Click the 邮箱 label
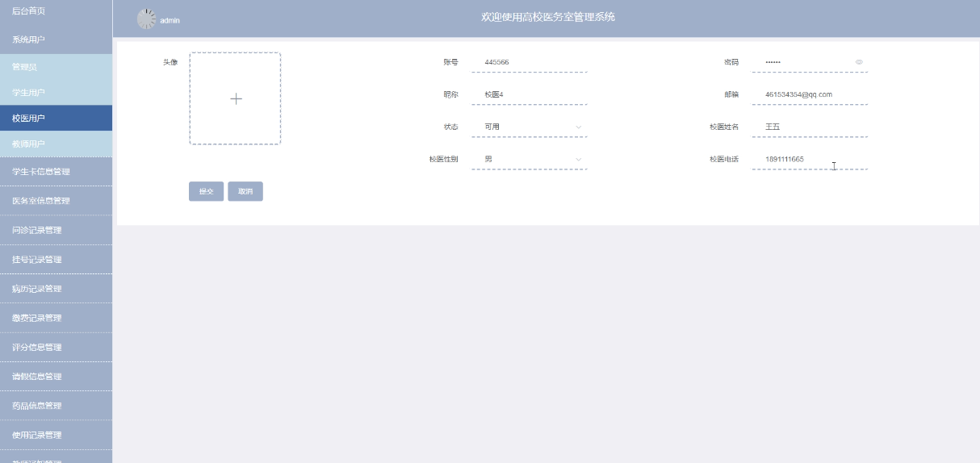The height and width of the screenshot is (463, 980). (x=731, y=94)
